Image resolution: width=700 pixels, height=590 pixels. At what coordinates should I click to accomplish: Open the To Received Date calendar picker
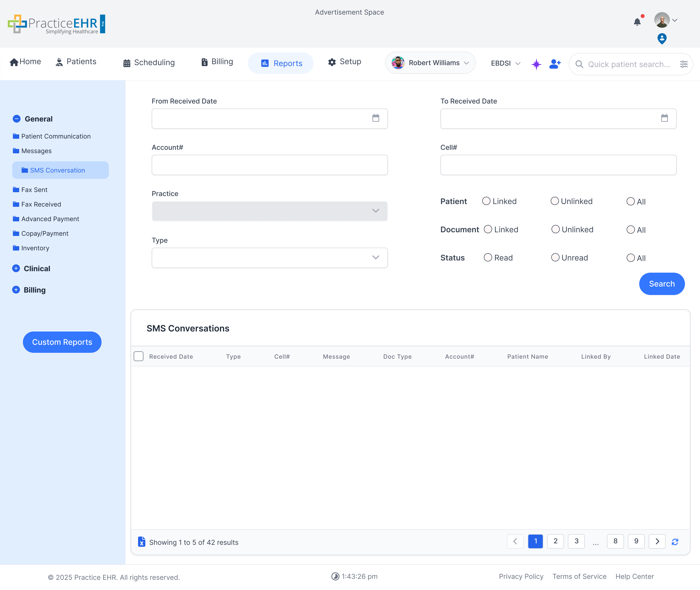[x=664, y=118]
